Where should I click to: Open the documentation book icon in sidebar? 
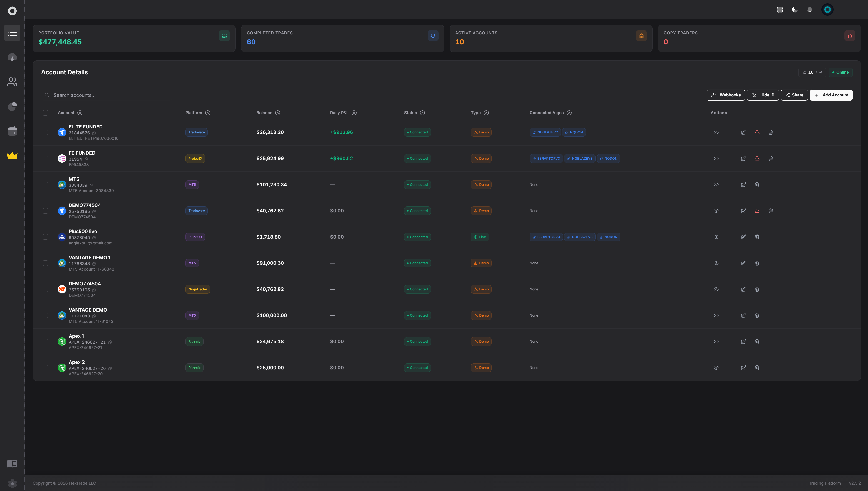pyautogui.click(x=12, y=463)
